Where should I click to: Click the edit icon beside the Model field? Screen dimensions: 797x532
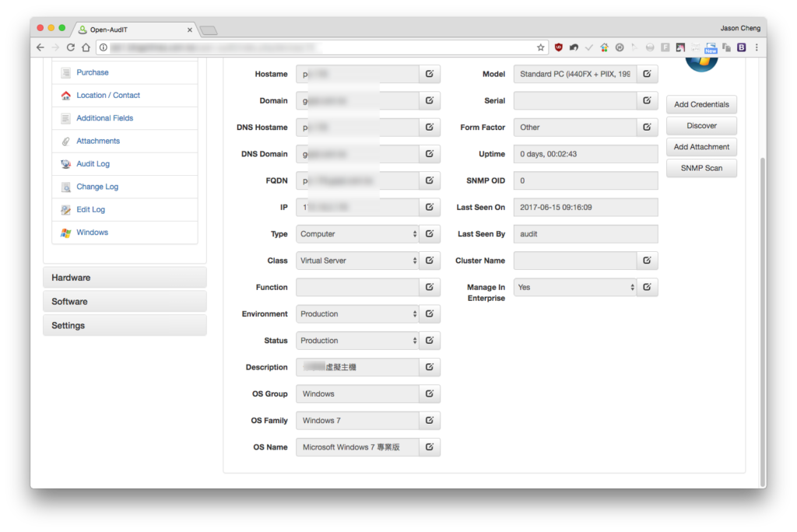click(x=647, y=74)
